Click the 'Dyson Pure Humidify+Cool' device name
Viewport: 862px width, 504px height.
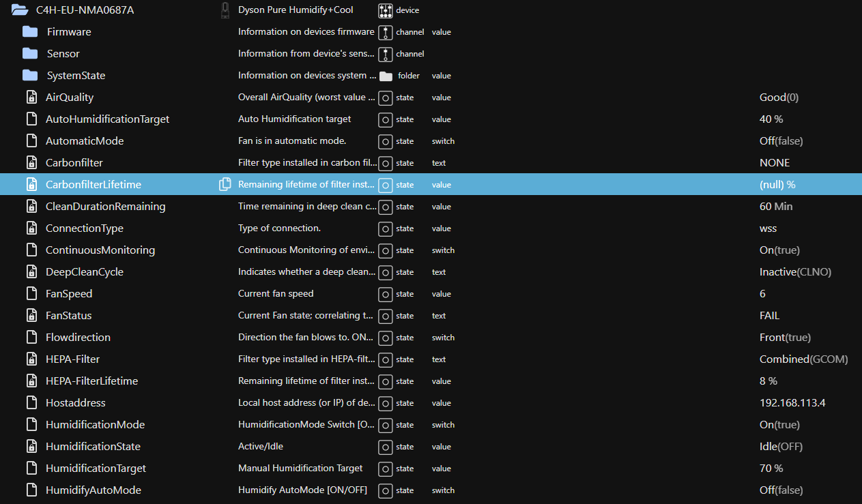296,10
